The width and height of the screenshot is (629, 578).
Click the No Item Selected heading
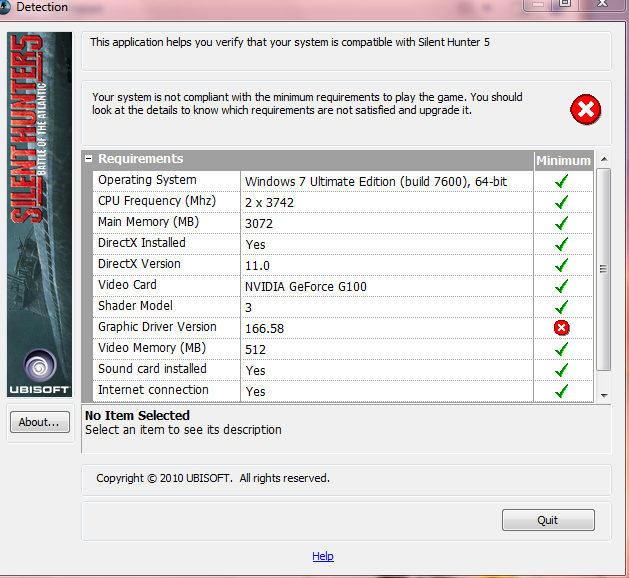137,416
